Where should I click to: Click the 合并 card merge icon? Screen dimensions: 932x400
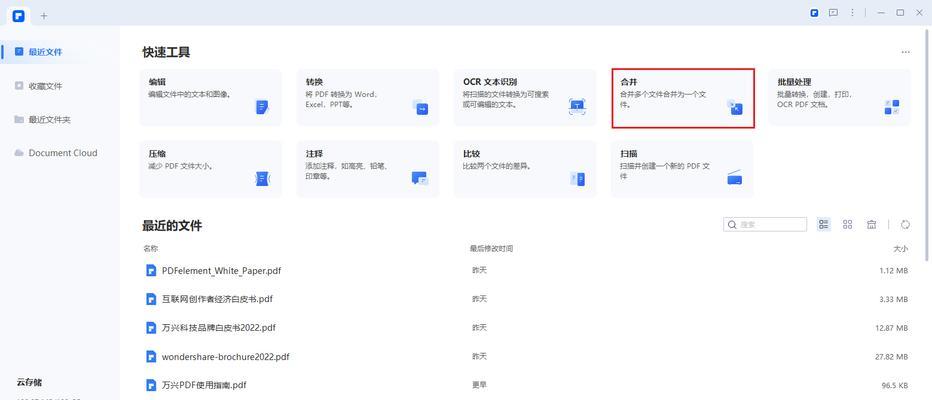pos(735,108)
